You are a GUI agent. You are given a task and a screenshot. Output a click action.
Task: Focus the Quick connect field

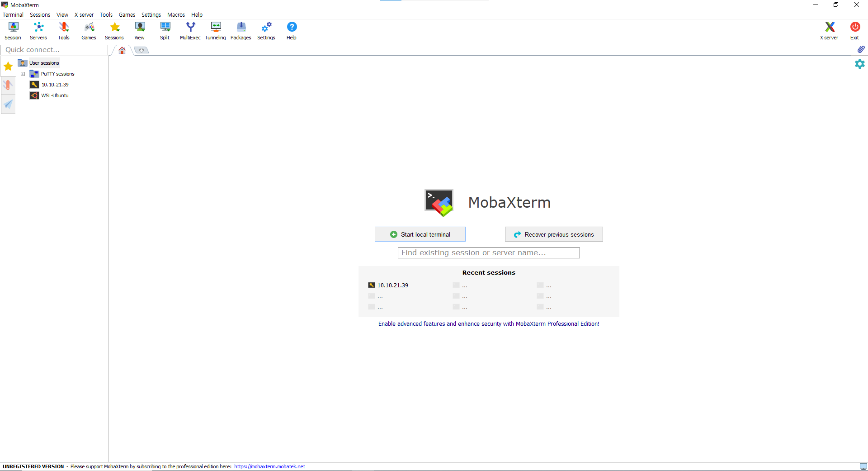[54, 50]
